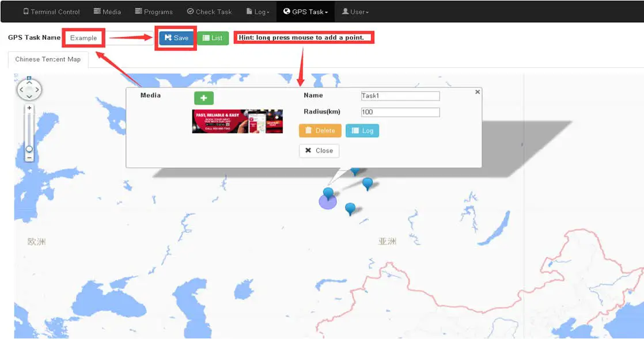
Task: Click the Close button in the popup
Action: tap(319, 151)
